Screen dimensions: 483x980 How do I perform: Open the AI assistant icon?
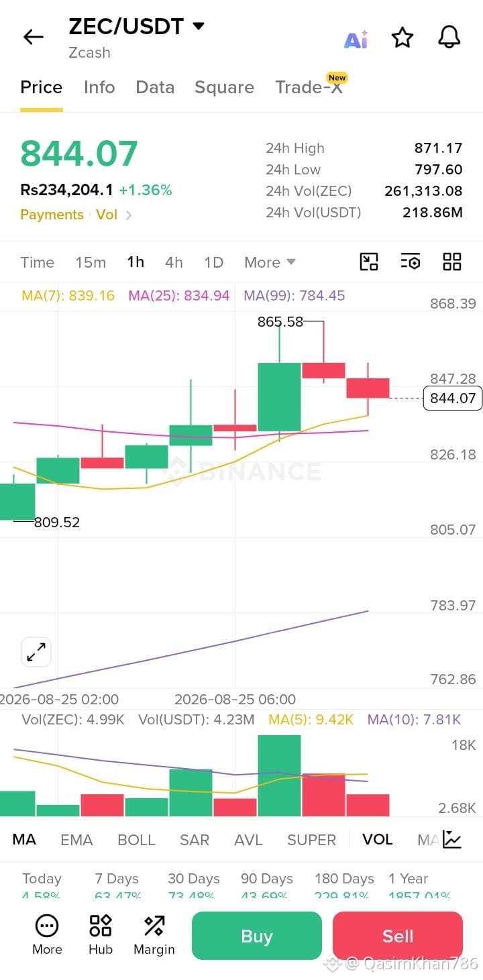(x=356, y=39)
